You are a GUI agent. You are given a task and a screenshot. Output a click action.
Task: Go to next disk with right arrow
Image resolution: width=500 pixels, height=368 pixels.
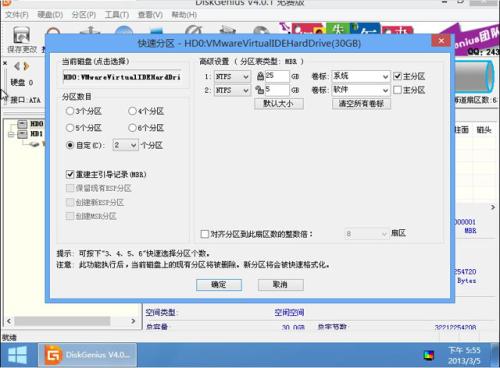click(26, 66)
